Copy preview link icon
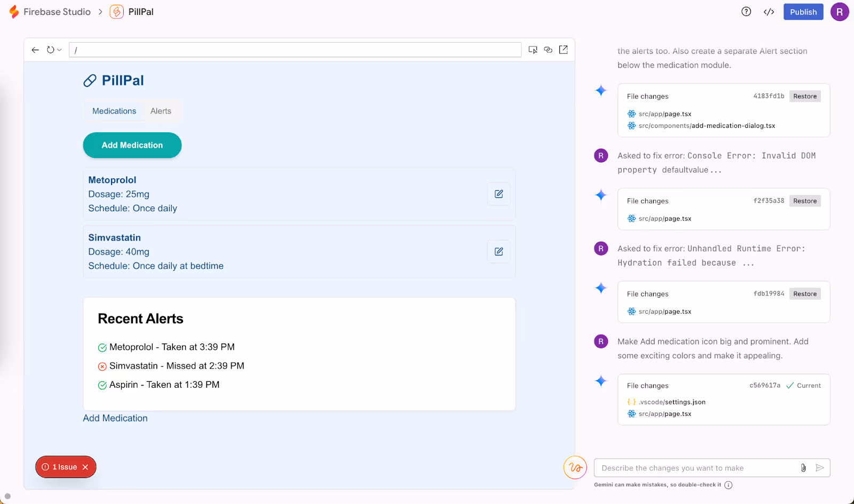 pos(548,50)
